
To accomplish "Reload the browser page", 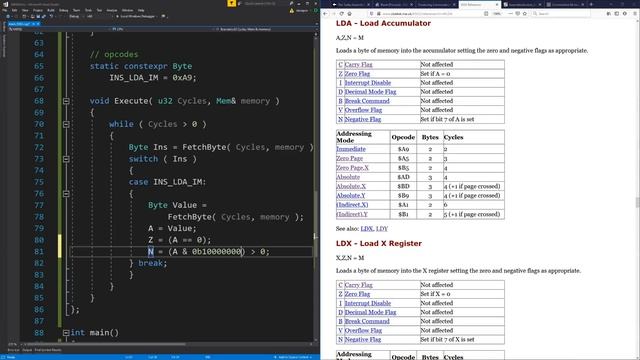I will click(x=341, y=13).
